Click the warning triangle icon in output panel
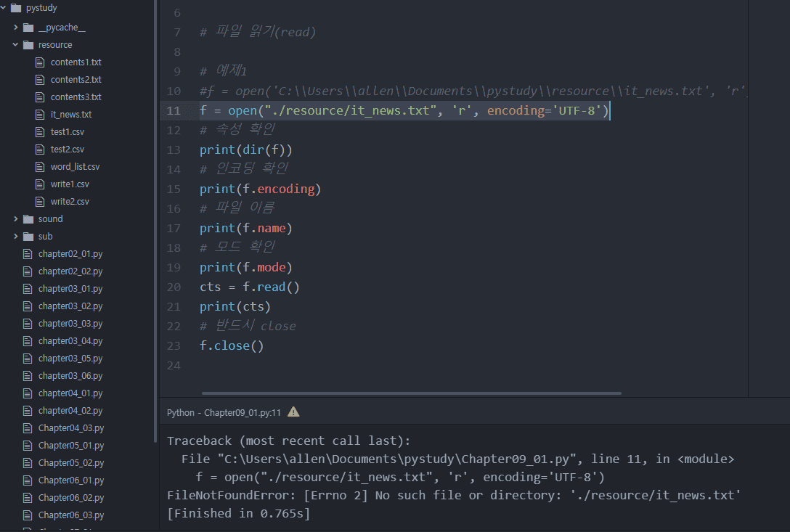Viewport: 790px width, 532px height. pos(293,412)
